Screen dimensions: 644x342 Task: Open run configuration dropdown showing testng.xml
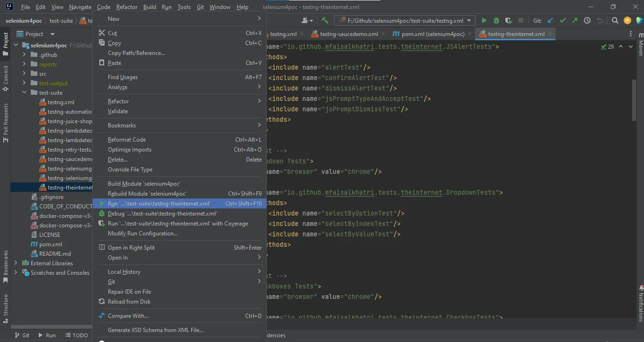pyautogui.click(x=405, y=20)
